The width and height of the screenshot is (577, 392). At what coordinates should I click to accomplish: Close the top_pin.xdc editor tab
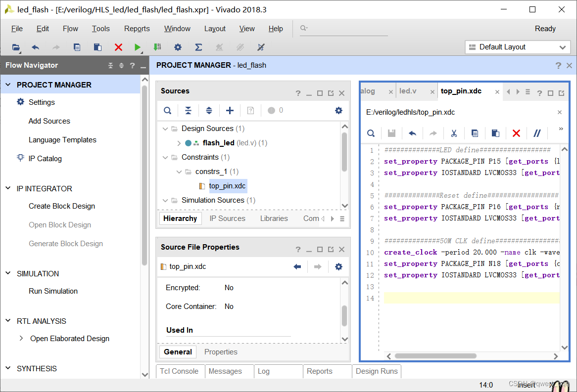497,91
